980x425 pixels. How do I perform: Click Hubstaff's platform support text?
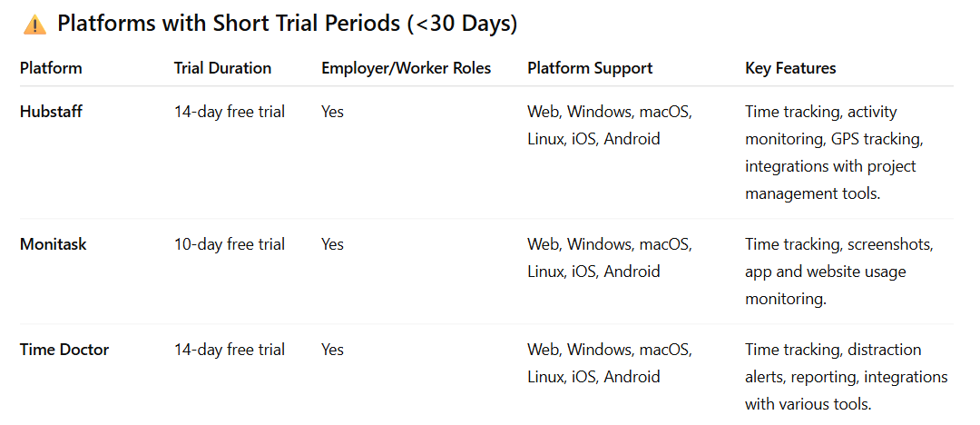[x=610, y=125]
